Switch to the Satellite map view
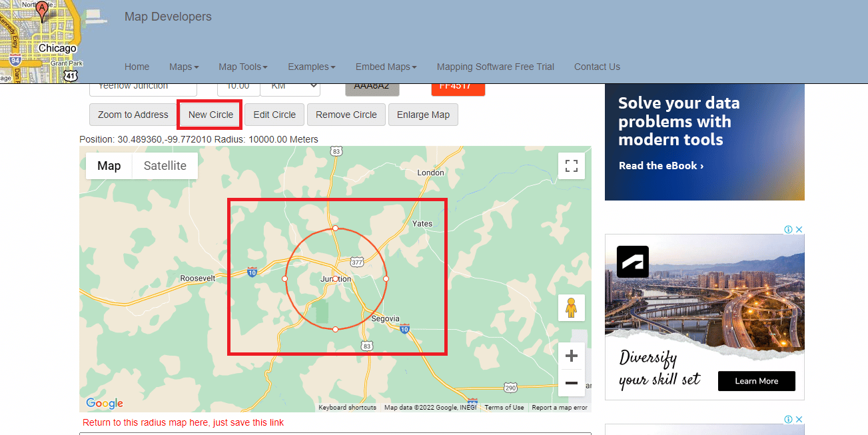 pos(165,165)
